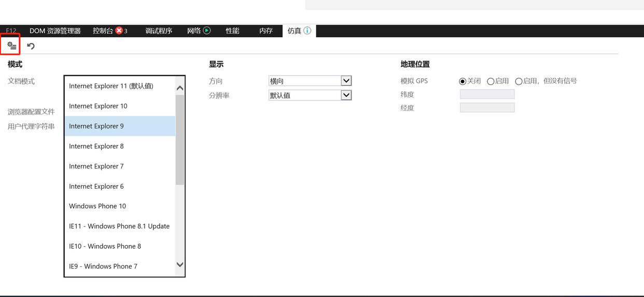Click the red error badge on console tab
This screenshot has width=644, height=297.
119,31
